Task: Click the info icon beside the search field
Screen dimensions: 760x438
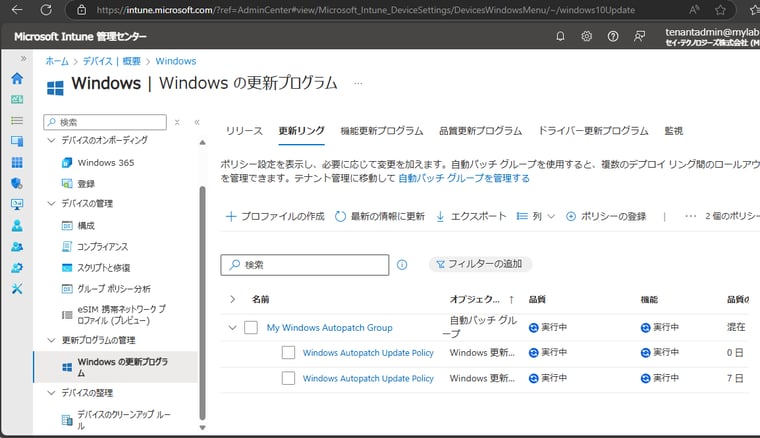Action: click(x=402, y=265)
